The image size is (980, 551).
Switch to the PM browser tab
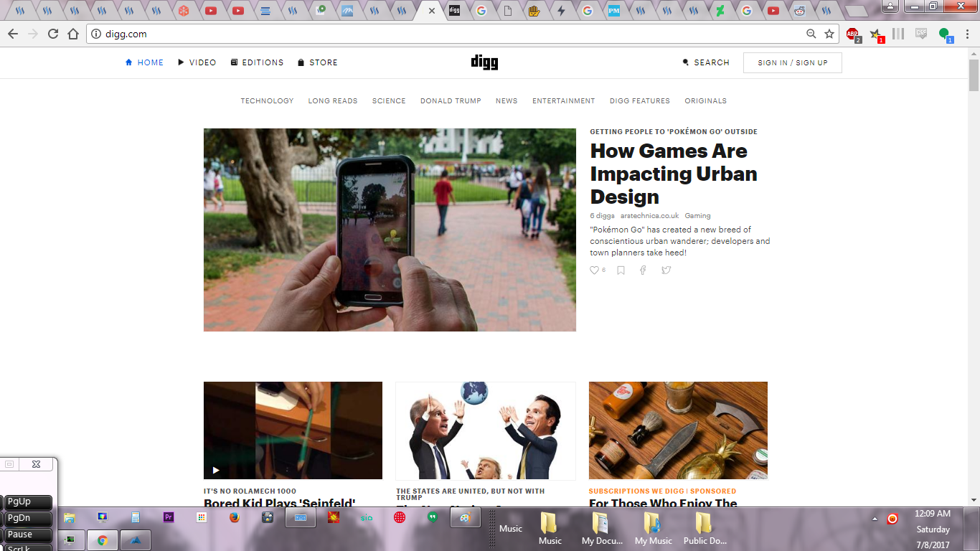pyautogui.click(x=614, y=11)
